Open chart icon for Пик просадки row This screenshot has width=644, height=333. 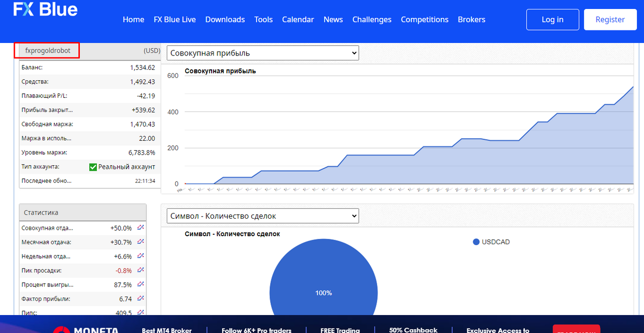(141, 270)
